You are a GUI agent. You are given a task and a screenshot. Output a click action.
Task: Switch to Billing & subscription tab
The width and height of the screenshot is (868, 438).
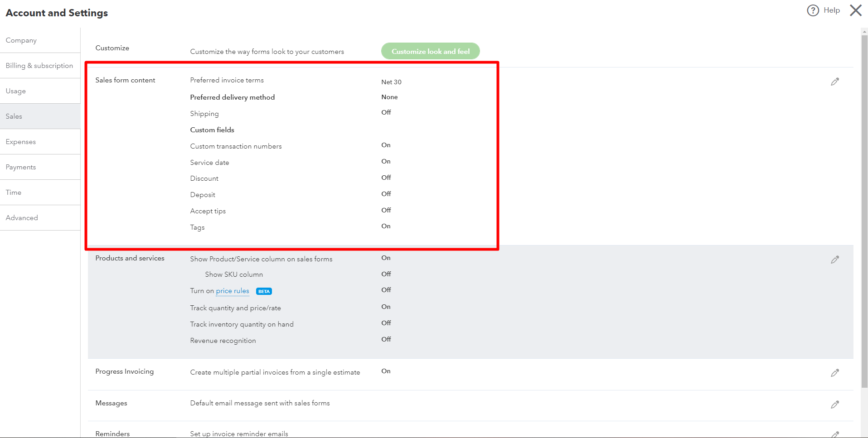coord(39,66)
